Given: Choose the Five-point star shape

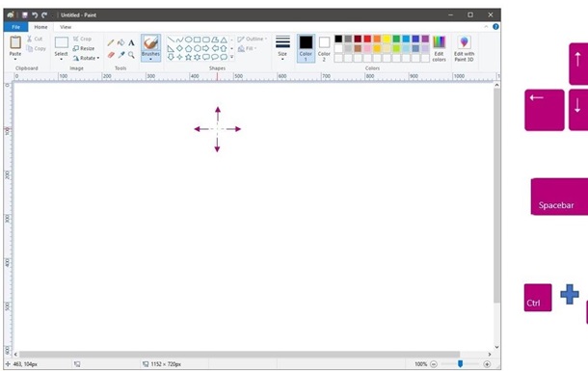Looking at the screenshot, I should [x=189, y=58].
